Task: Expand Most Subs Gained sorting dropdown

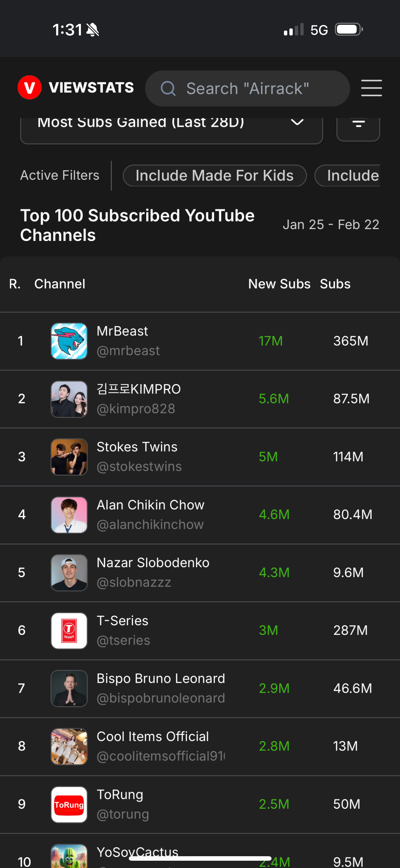Action: 171,130
